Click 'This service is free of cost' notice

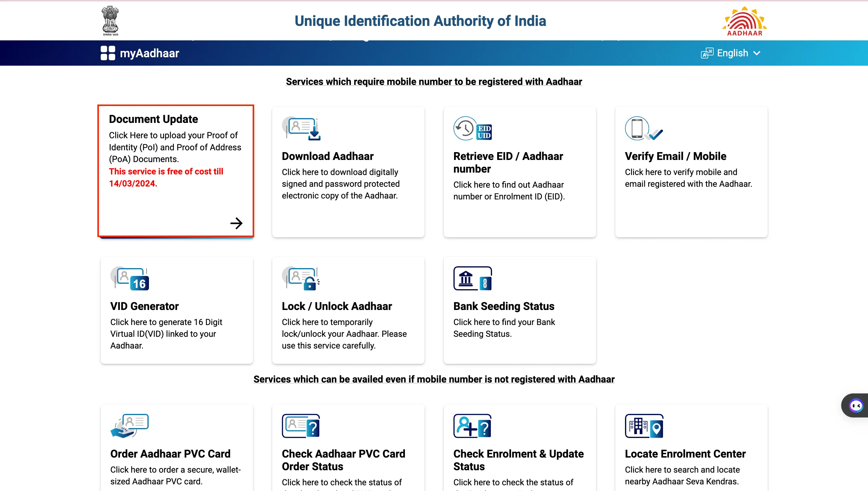[x=166, y=177]
